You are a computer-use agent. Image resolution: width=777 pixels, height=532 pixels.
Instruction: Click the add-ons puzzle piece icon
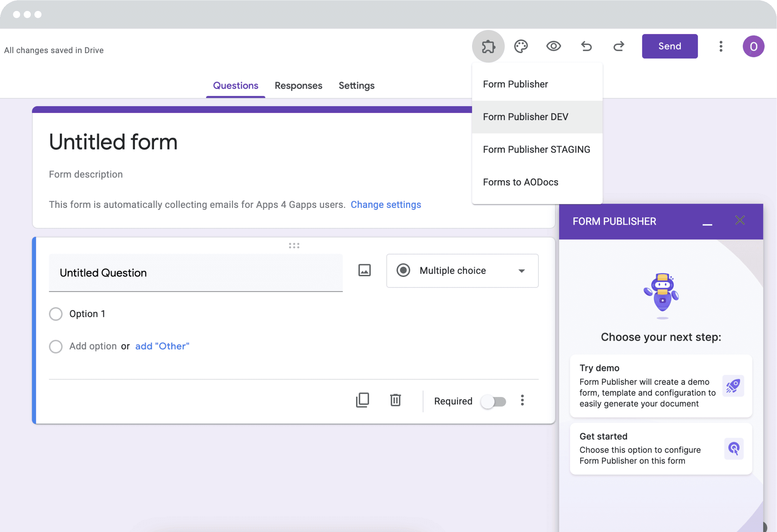click(488, 46)
